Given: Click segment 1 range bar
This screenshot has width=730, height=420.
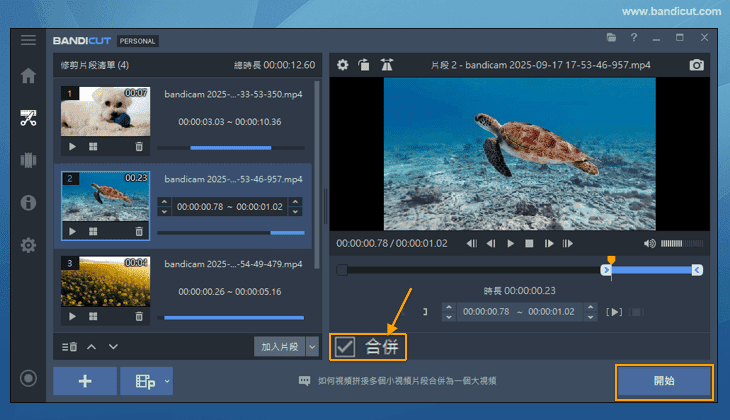Looking at the screenshot, I should [x=230, y=148].
